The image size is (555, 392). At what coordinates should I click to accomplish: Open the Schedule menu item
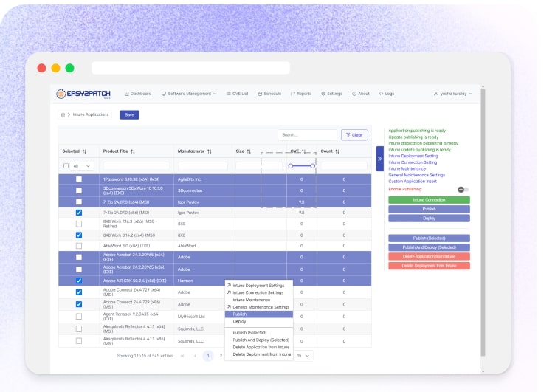pyautogui.click(x=269, y=94)
